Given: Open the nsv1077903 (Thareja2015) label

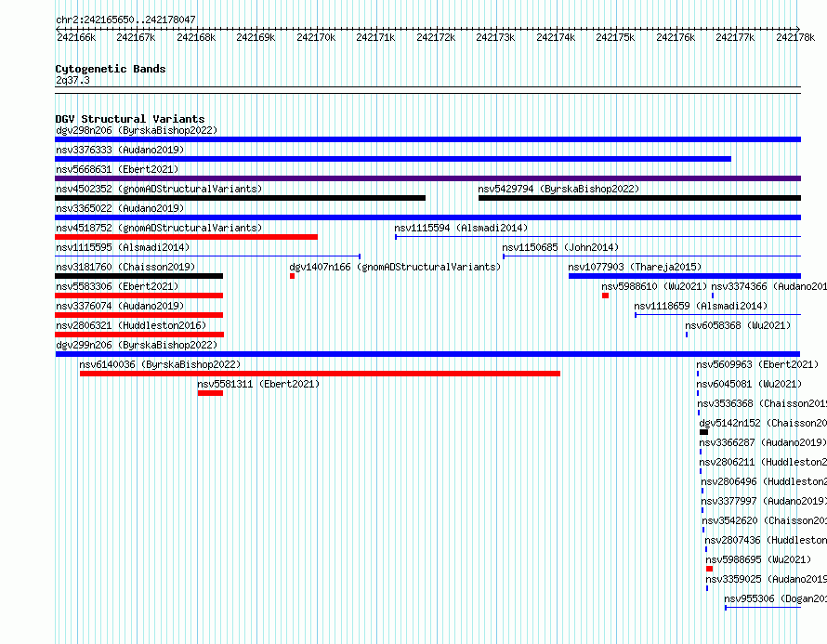Looking at the screenshot, I should pyautogui.click(x=635, y=267).
